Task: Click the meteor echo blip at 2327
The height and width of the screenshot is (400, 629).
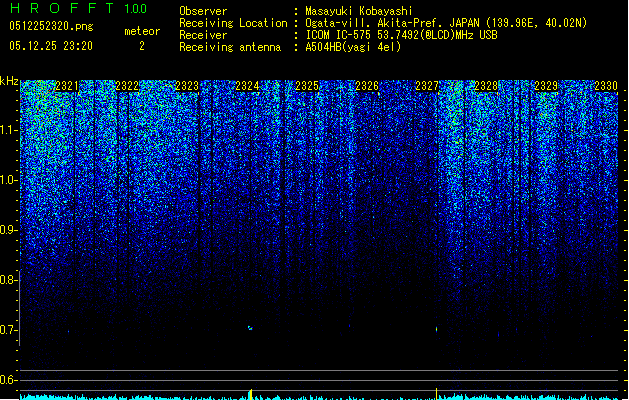Action: [436, 329]
